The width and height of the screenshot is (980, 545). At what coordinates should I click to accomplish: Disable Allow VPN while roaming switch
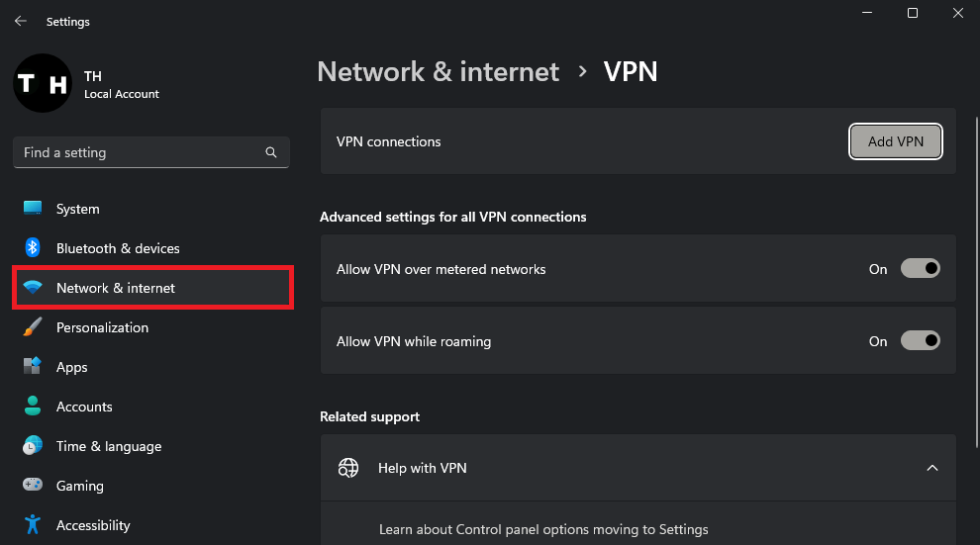920,341
